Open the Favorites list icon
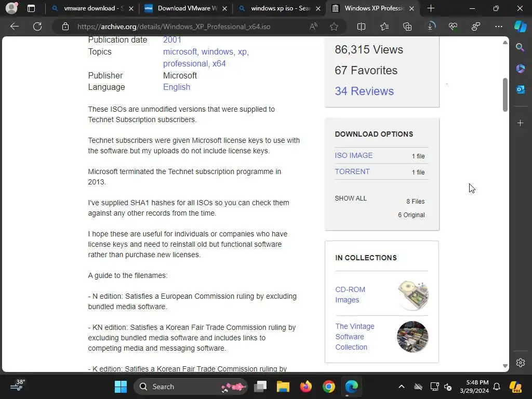Image resolution: width=532 pixels, height=399 pixels. (x=384, y=26)
